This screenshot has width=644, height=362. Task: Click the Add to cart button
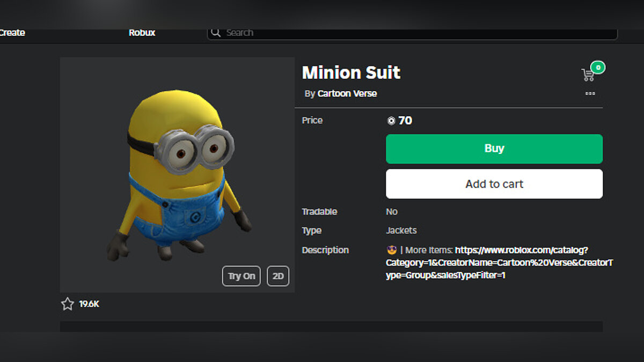point(494,184)
